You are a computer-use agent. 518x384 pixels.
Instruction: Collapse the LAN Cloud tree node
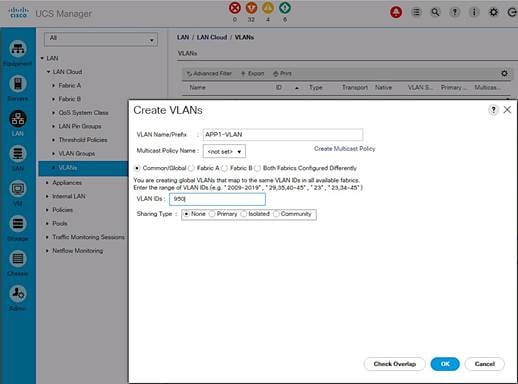coord(48,72)
